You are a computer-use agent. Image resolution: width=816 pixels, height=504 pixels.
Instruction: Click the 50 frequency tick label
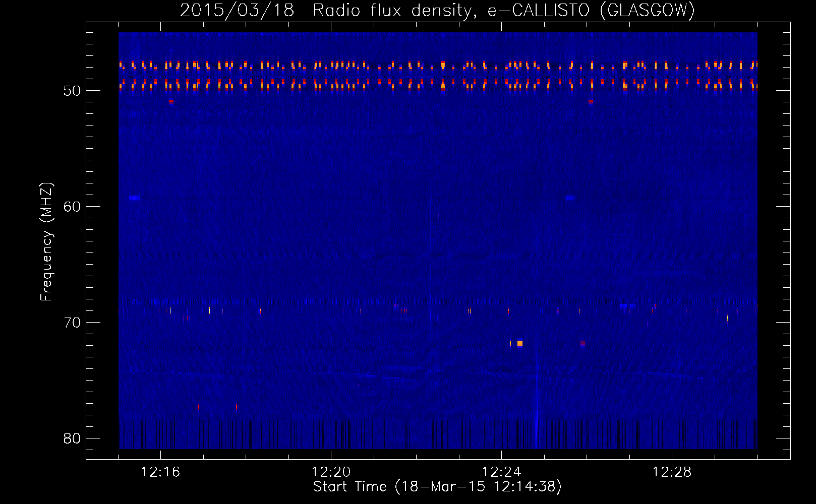[72, 91]
